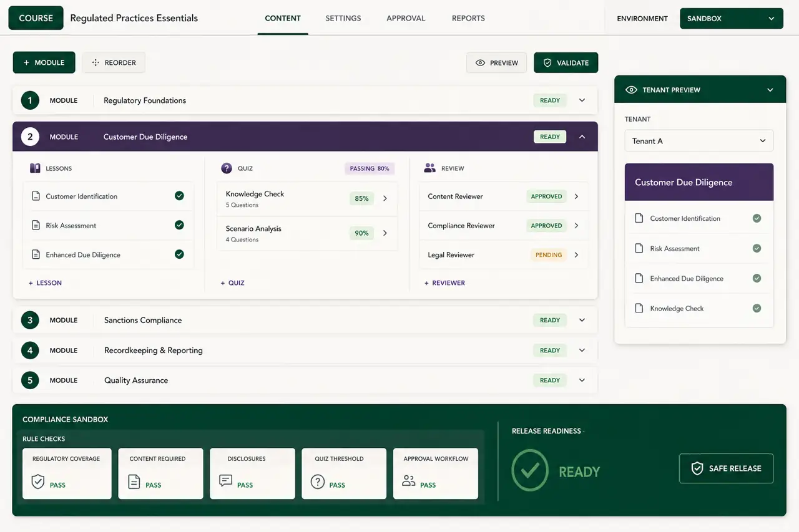799x532 pixels.
Task: Click the Legal Reviewer Pending status badge
Action: coord(549,254)
